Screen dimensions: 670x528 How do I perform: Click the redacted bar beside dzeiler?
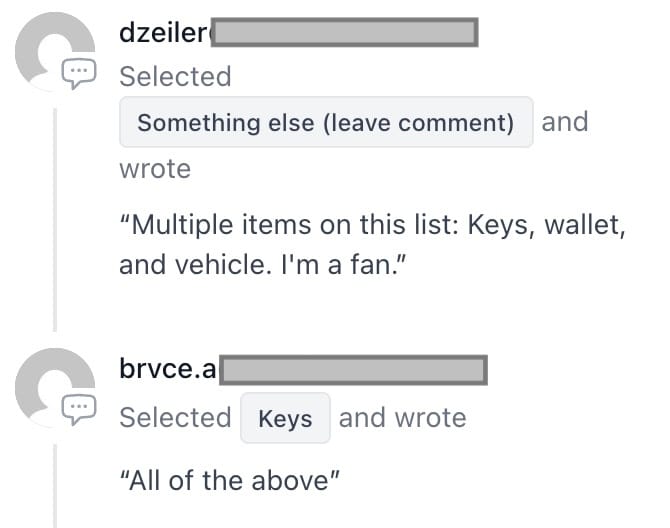pos(345,33)
